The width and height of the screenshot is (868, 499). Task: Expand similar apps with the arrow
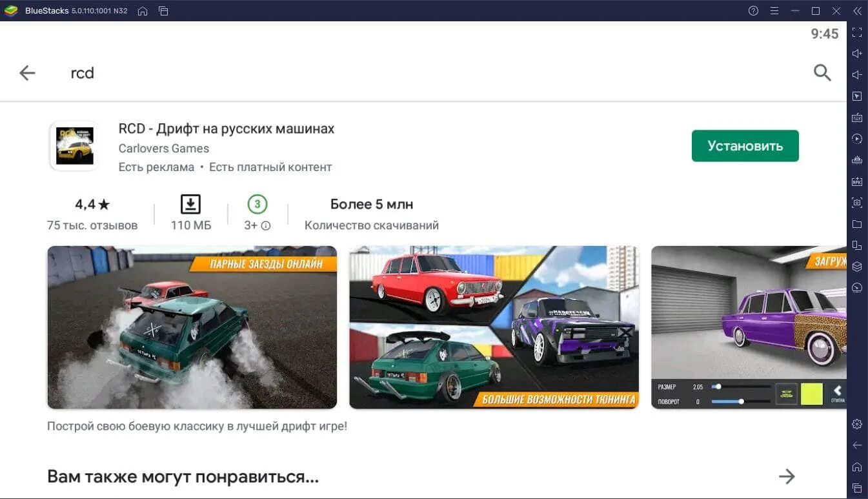click(787, 477)
